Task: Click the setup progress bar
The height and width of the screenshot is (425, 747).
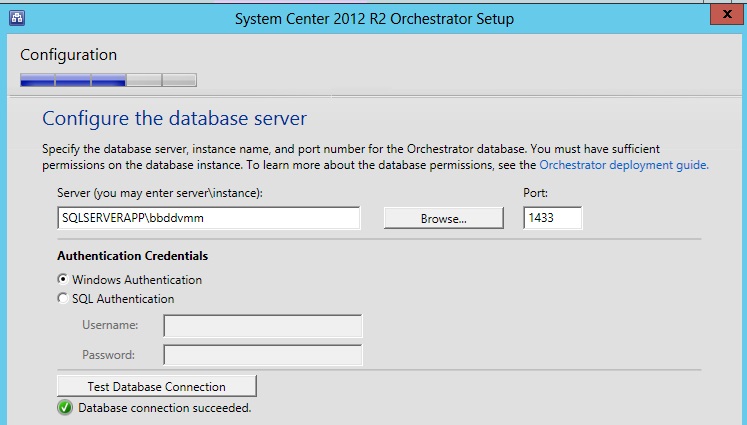Action: click(x=108, y=80)
